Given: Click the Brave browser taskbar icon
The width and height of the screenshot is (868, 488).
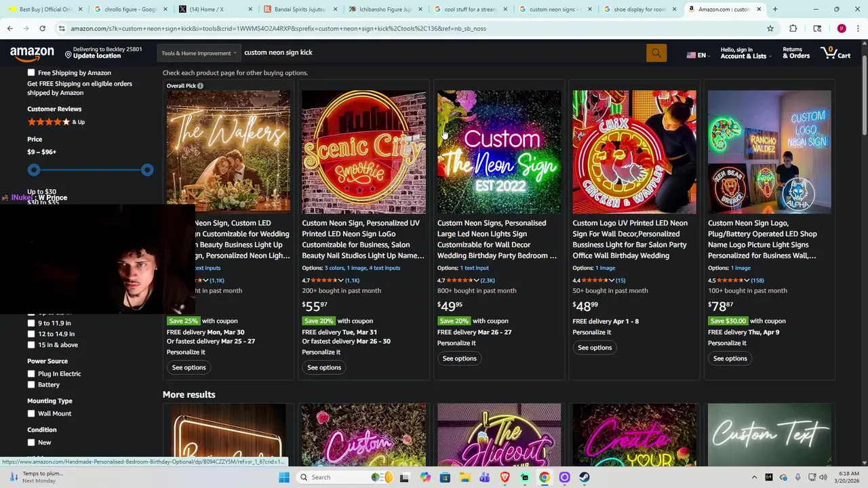Looking at the screenshot, I should point(505,477).
